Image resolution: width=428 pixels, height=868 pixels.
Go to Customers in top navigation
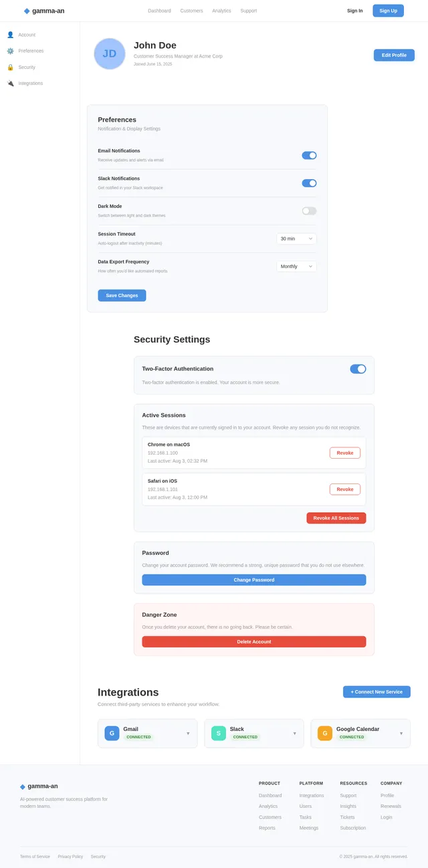coord(191,11)
